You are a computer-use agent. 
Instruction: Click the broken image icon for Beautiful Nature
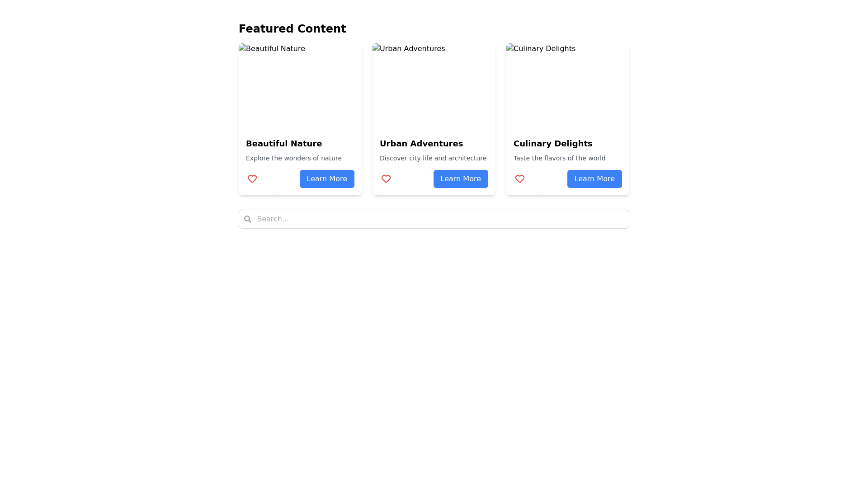[242, 47]
